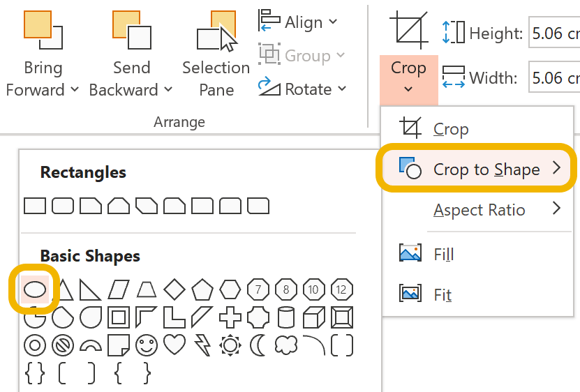Expand the Send Backward dropdown arrow

click(168, 90)
